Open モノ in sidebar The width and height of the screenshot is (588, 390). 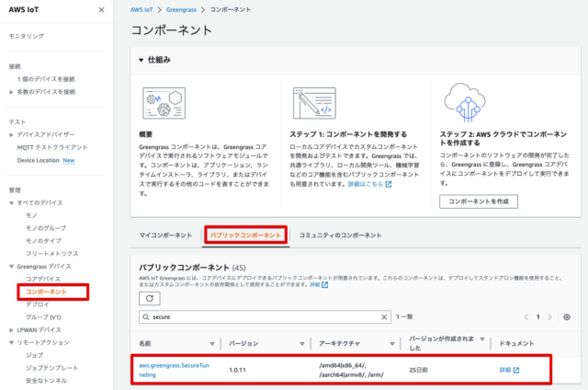pyautogui.click(x=31, y=215)
